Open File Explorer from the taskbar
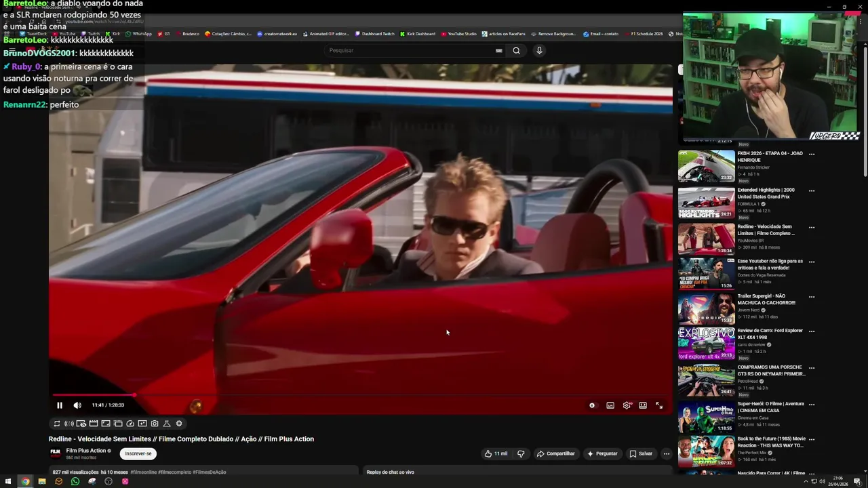Image resolution: width=868 pixels, height=488 pixels. point(42,481)
